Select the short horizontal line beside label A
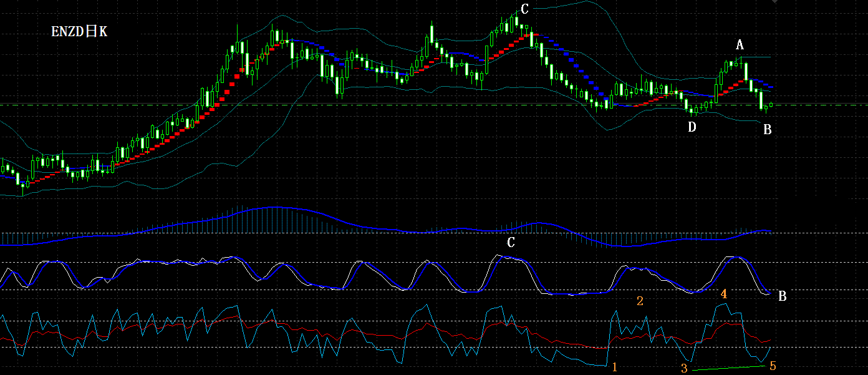 click(756, 57)
